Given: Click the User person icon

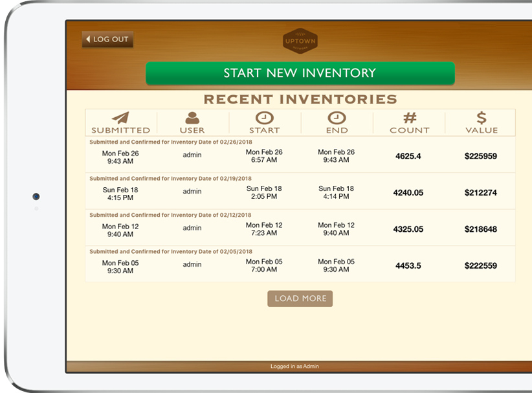Looking at the screenshot, I should 192,118.
